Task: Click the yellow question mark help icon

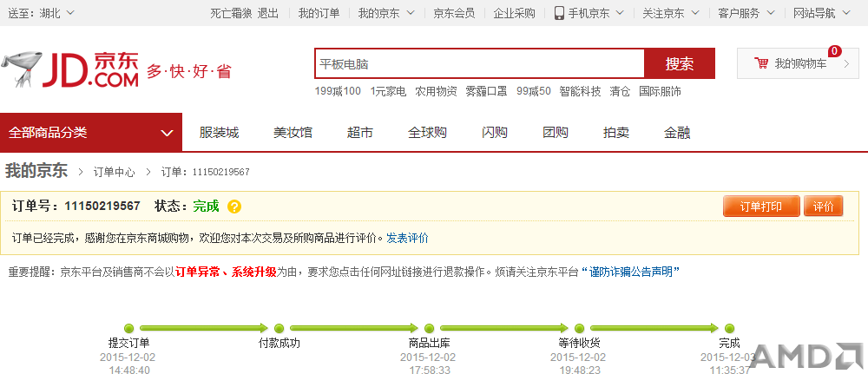Action: [x=234, y=207]
